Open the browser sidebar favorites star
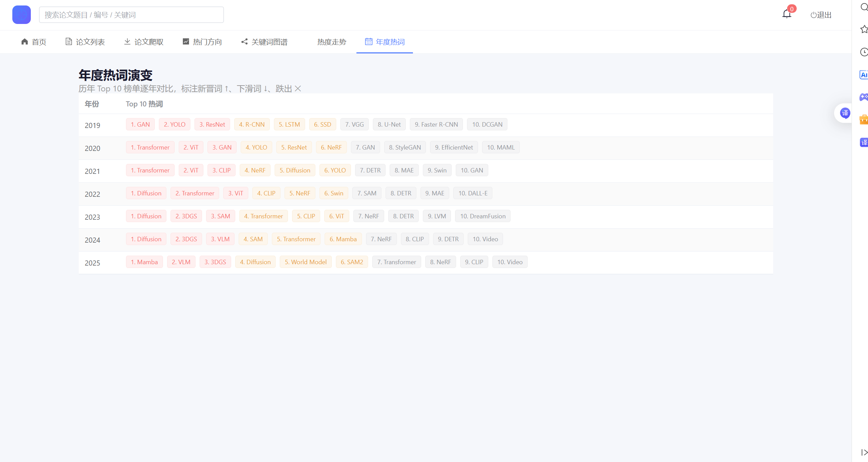The image size is (868, 462). tap(864, 29)
